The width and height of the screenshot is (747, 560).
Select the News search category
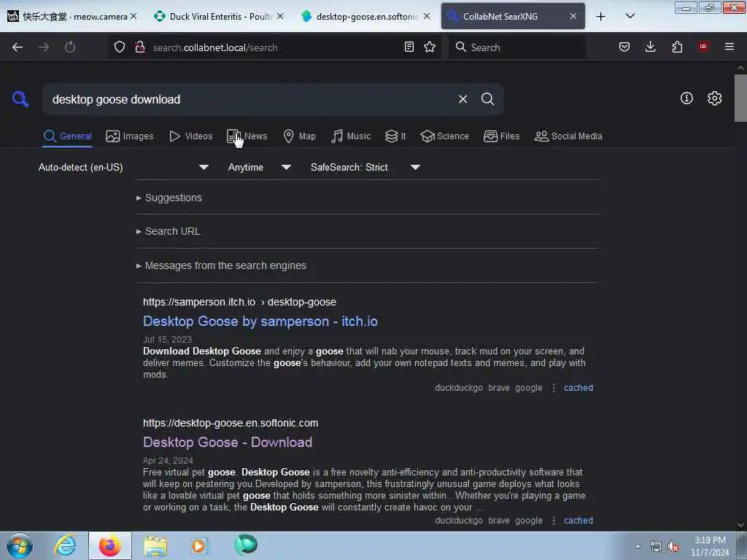click(x=247, y=136)
